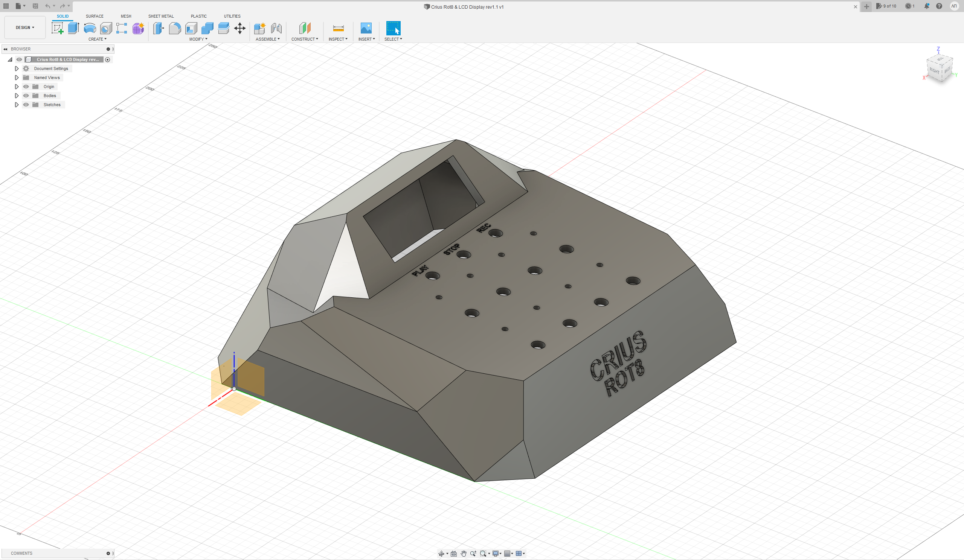Toggle visibility of Origin folder
The width and height of the screenshot is (964, 560).
point(26,87)
